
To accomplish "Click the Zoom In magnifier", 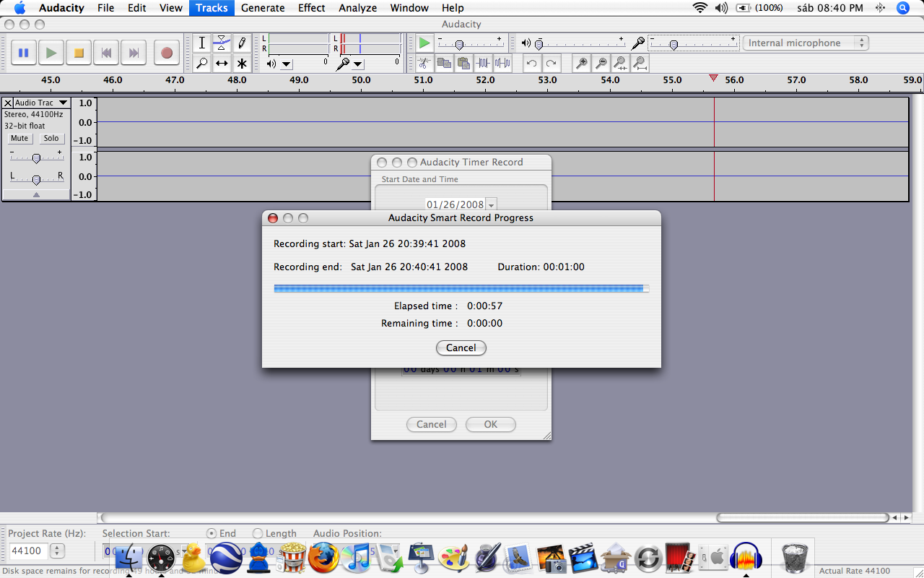I will 581,63.
